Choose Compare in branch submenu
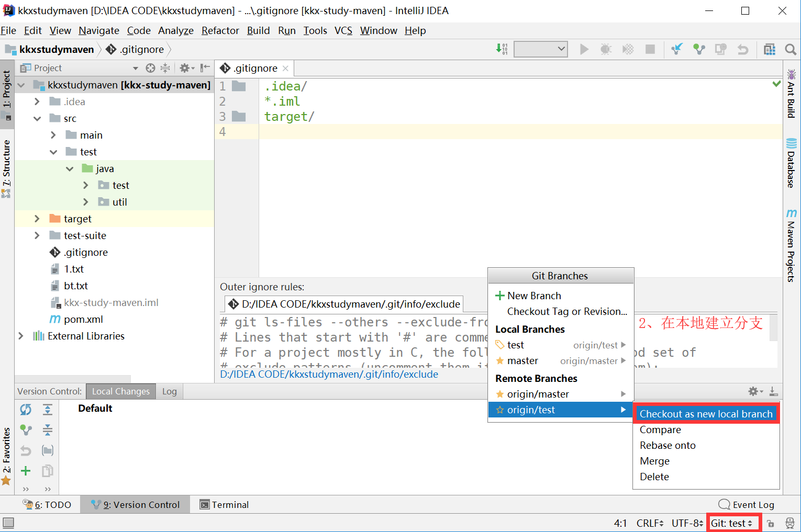 [x=706, y=429]
